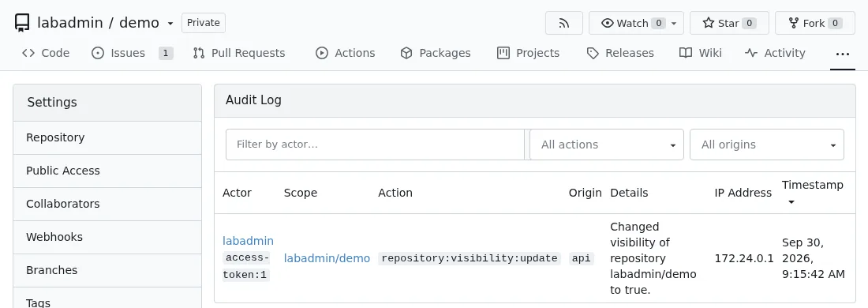Select Webhooks in the Settings sidebar
The width and height of the screenshot is (868, 308).
(107, 237)
